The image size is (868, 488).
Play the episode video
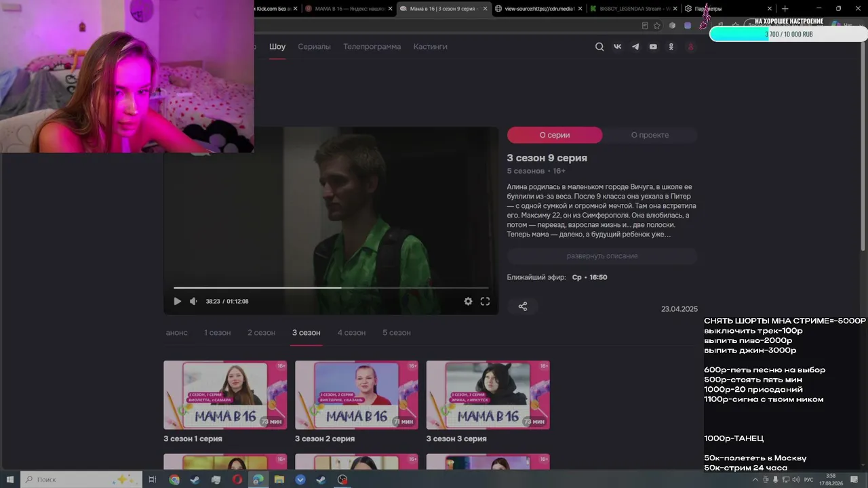[178, 302]
